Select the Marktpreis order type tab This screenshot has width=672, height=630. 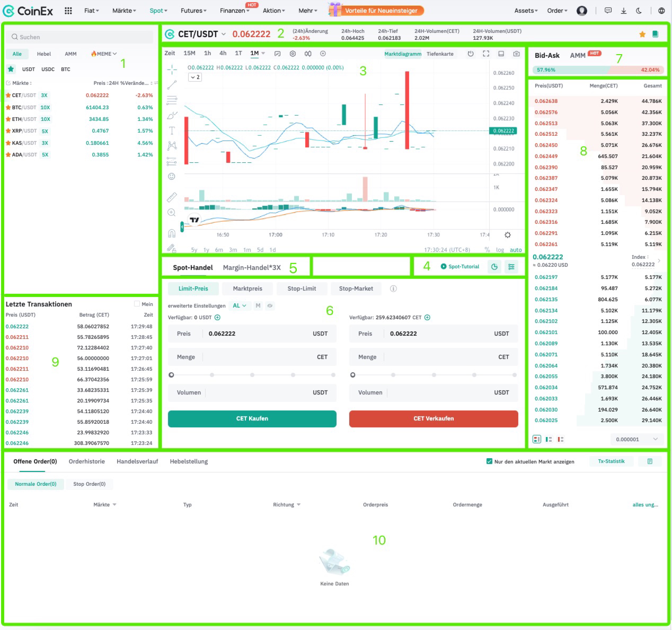(x=247, y=289)
